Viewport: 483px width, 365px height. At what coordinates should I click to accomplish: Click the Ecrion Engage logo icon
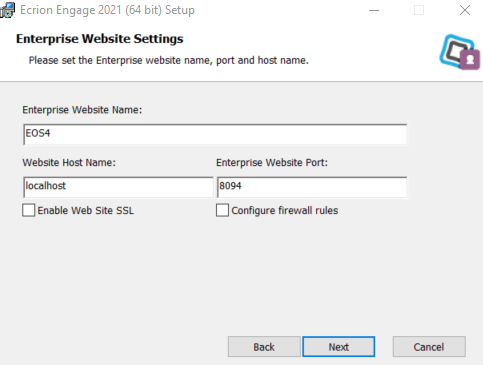[460, 52]
